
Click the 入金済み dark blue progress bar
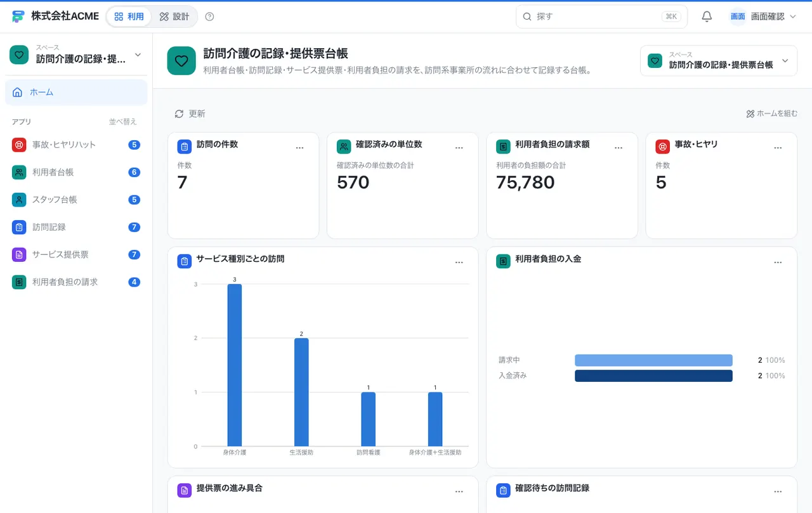(x=653, y=375)
